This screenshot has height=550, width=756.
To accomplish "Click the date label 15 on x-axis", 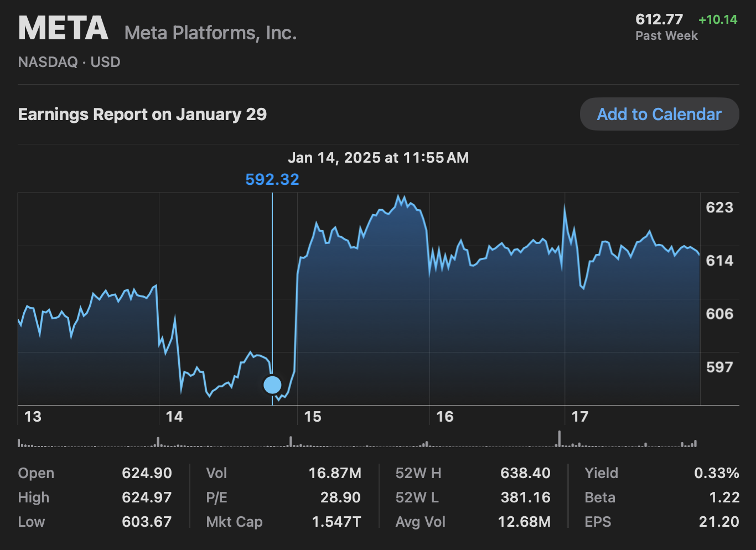I will point(313,417).
